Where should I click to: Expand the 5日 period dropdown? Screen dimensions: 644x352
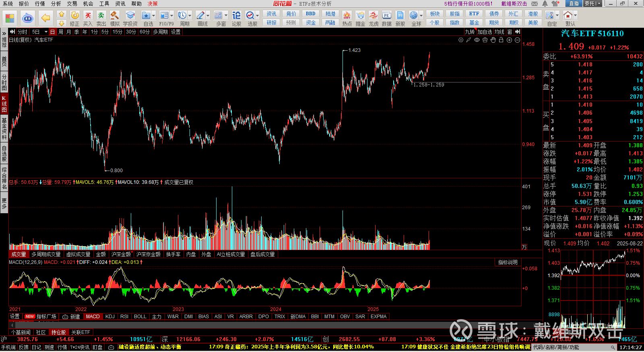coord(46,32)
